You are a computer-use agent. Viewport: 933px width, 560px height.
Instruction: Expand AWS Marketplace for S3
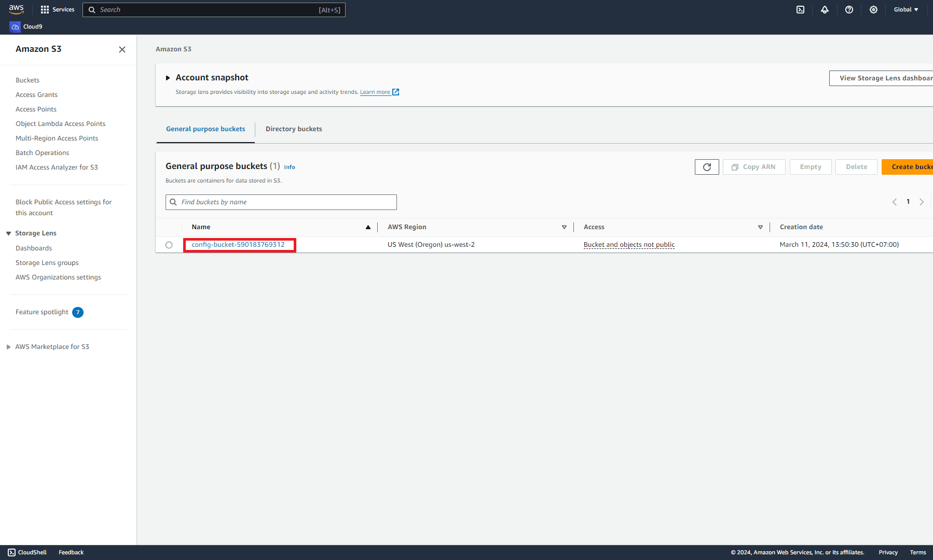coord(8,347)
